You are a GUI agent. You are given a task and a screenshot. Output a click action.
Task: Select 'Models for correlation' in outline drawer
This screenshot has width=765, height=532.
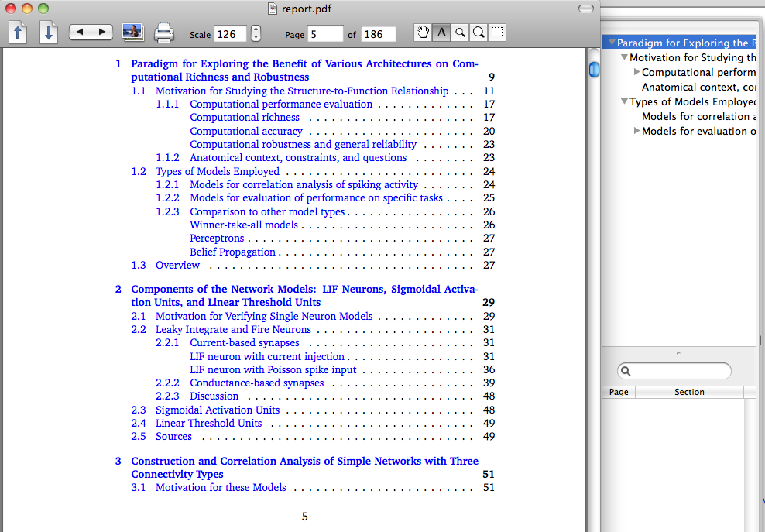pyautogui.click(x=698, y=116)
